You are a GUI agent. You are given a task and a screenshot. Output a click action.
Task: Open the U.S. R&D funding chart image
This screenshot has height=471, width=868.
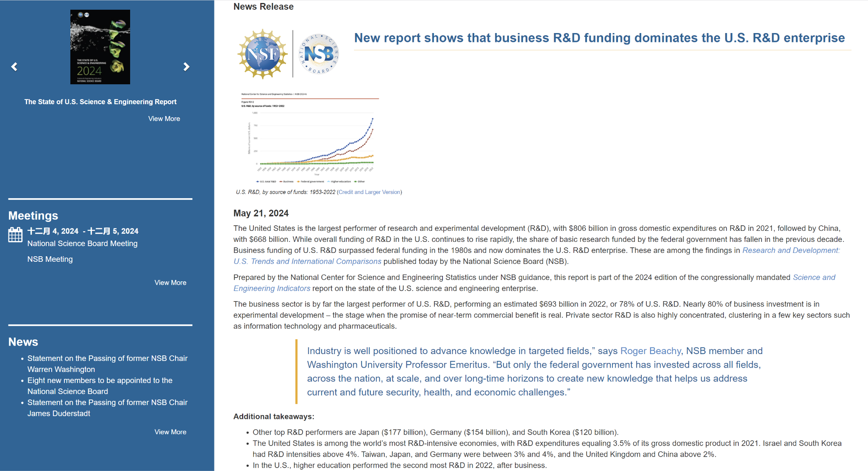tap(309, 138)
